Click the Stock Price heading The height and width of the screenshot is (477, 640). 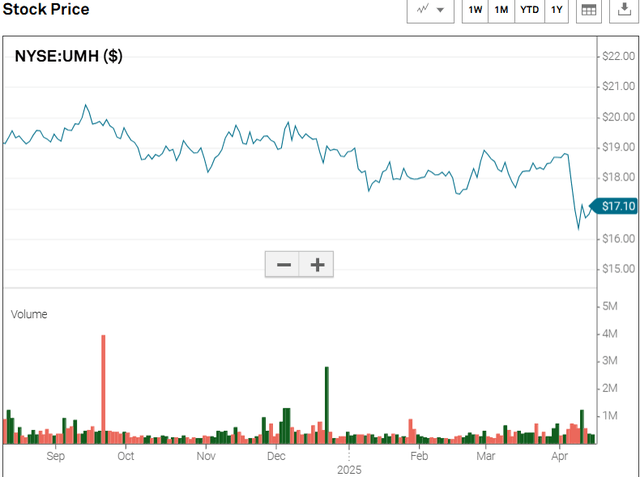46,9
